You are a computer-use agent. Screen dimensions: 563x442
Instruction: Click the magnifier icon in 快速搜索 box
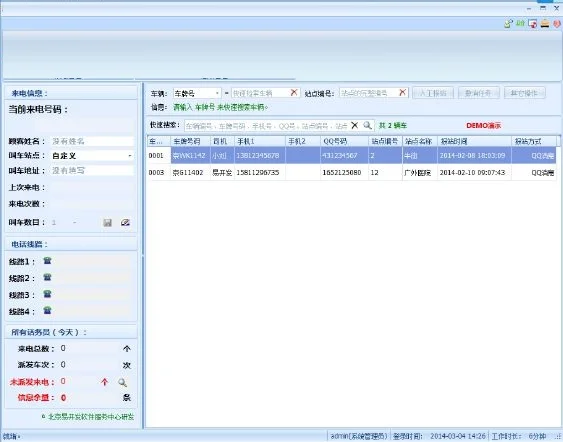[367, 125]
